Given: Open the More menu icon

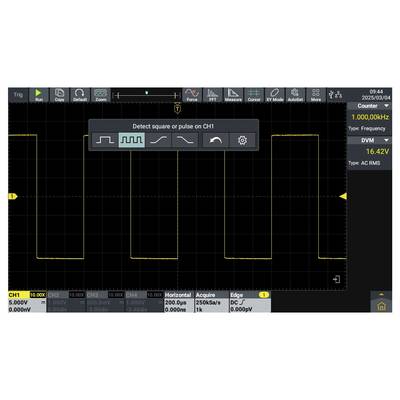Looking at the screenshot, I should (x=316, y=95).
